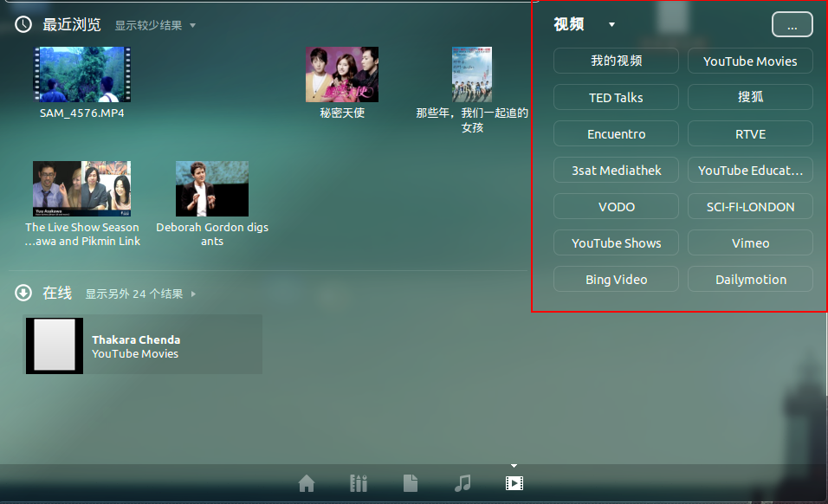This screenshot has height=504, width=828.
Task: Click the clock icon beside 最近浏览
Action: (23, 24)
